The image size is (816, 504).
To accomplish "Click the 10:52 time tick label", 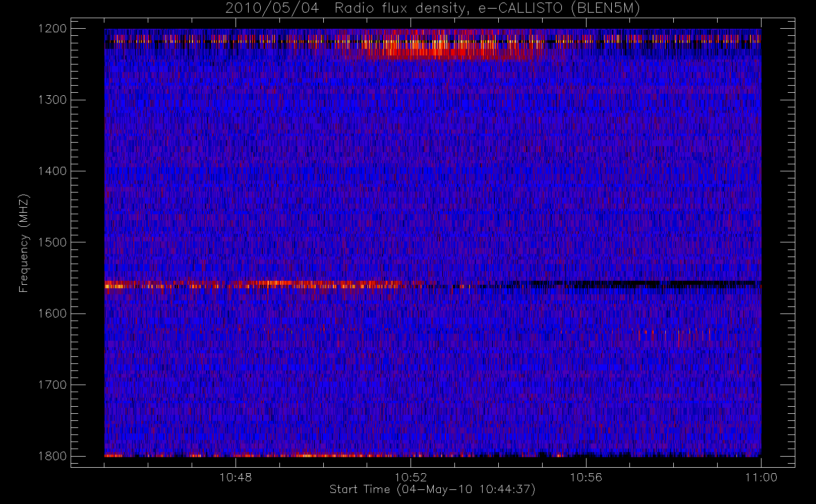I will coord(411,477).
